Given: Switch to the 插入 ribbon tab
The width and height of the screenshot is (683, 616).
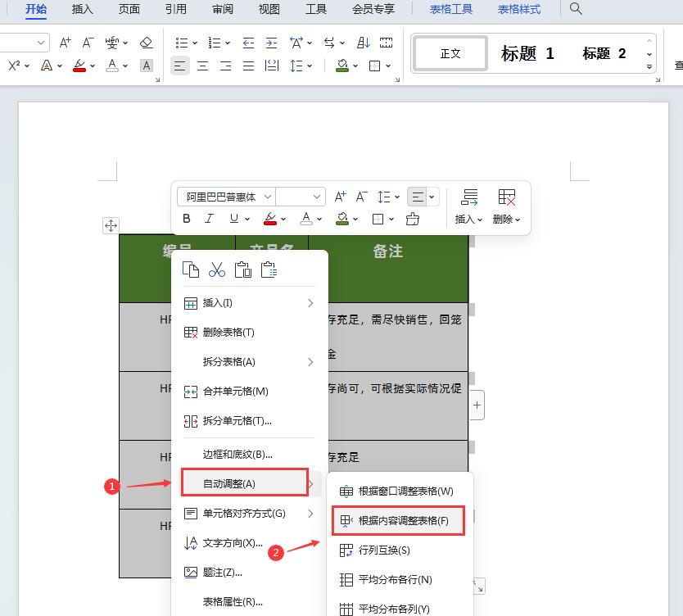Looking at the screenshot, I should pos(83,9).
